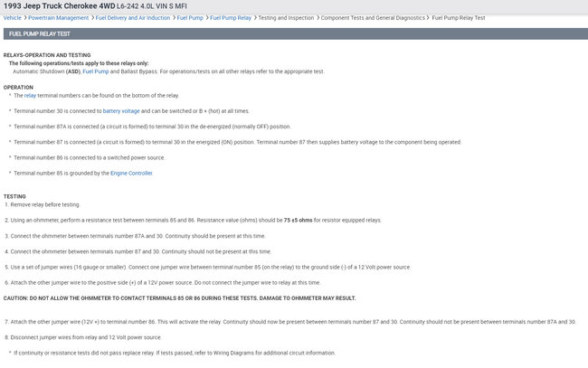The width and height of the screenshot is (588, 368).
Task: Click the CAUTION ohmmeter warning text
Action: (179, 297)
